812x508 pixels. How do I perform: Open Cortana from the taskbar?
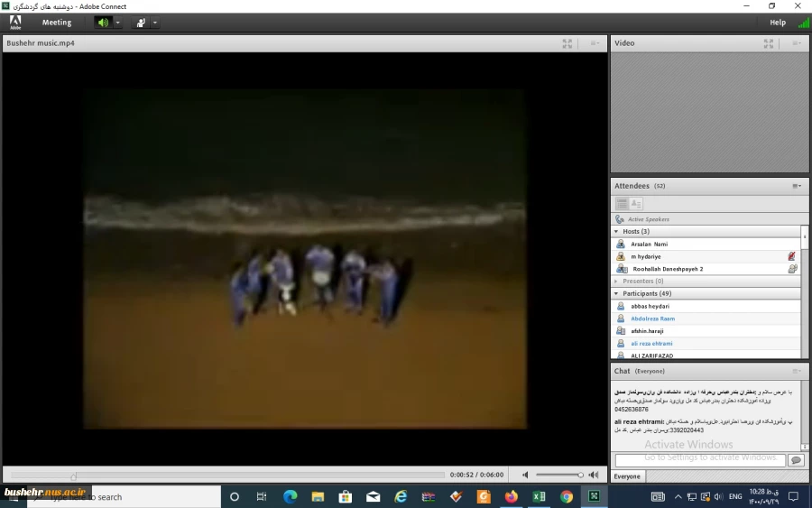click(x=234, y=497)
